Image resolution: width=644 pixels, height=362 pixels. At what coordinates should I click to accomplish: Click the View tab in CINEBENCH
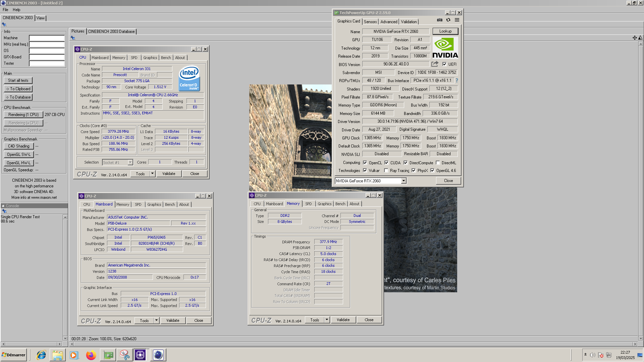tap(40, 18)
